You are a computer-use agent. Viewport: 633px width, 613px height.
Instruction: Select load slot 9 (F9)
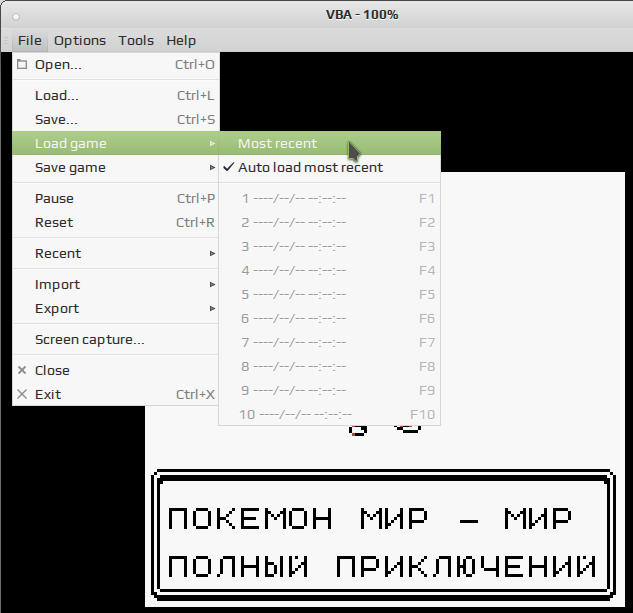tap(329, 390)
